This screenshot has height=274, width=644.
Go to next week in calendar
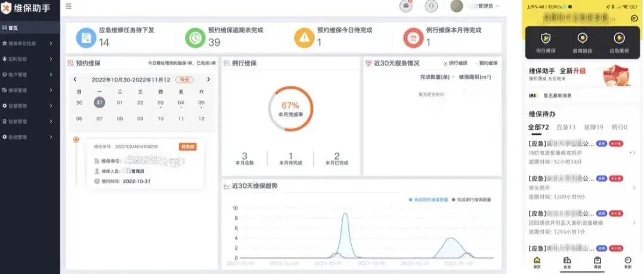pyautogui.click(x=208, y=79)
